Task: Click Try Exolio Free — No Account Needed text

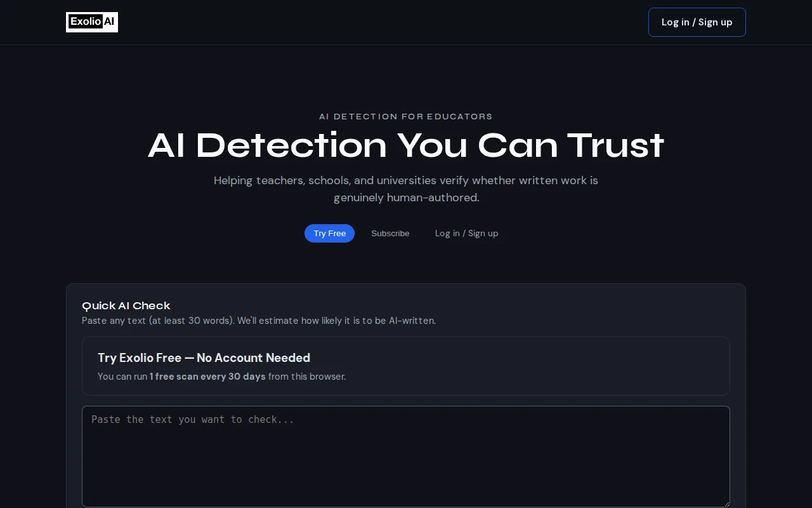Action: (x=204, y=358)
